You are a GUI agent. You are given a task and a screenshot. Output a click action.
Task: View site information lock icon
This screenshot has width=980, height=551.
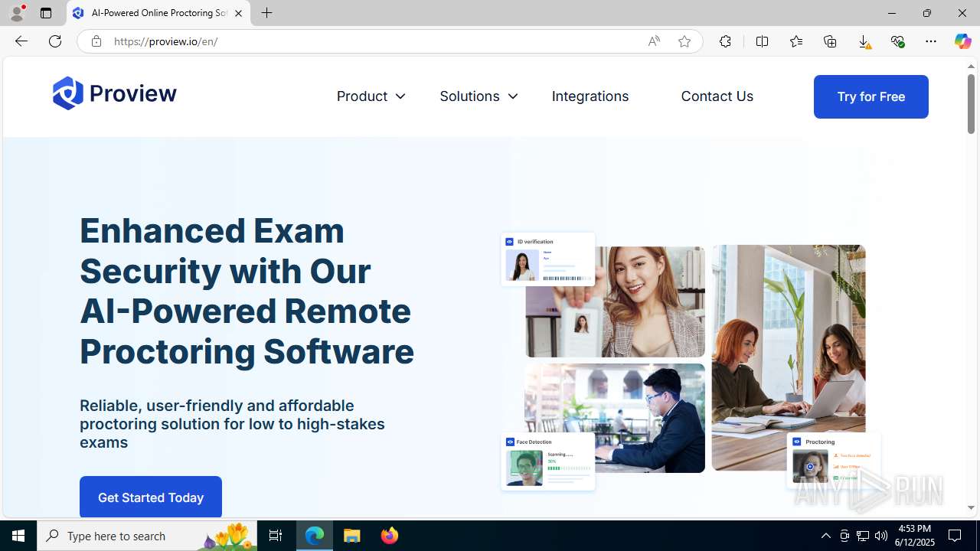pos(96,41)
